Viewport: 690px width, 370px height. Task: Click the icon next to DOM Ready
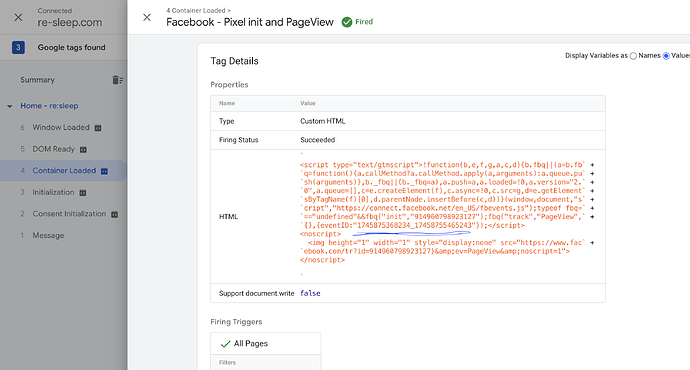pyautogui.click(x=83, y=150)
